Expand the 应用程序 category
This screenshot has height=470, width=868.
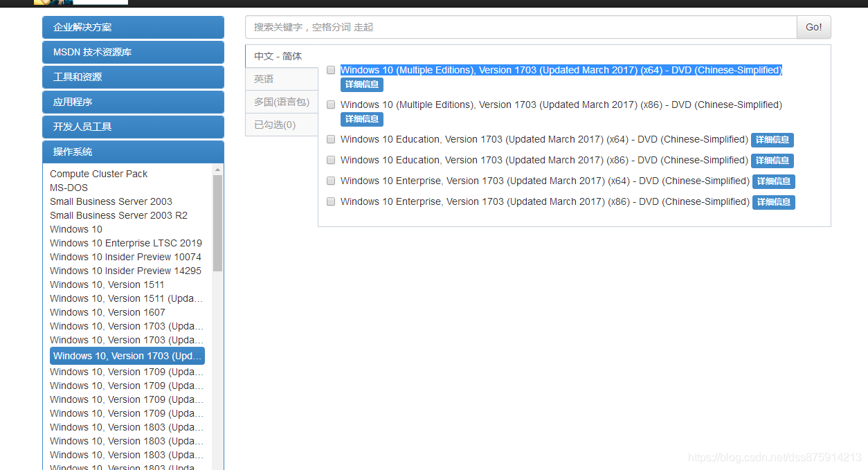point(133,102)
